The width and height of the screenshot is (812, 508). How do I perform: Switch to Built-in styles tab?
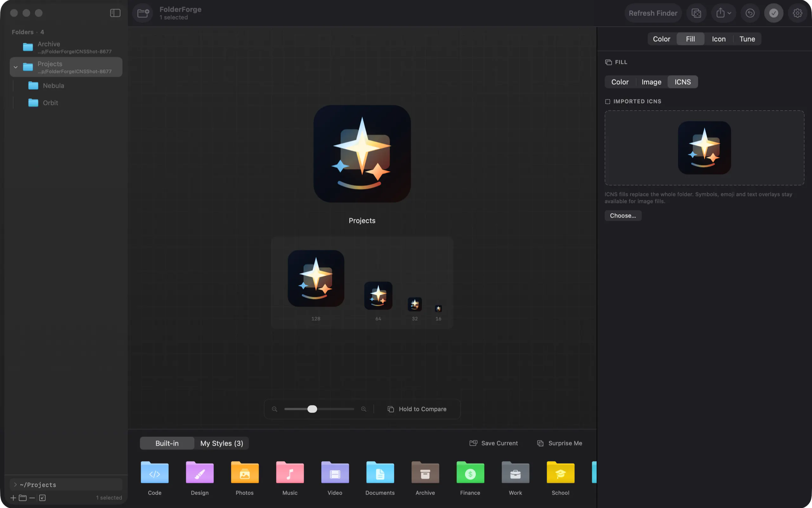click(167, 443)
